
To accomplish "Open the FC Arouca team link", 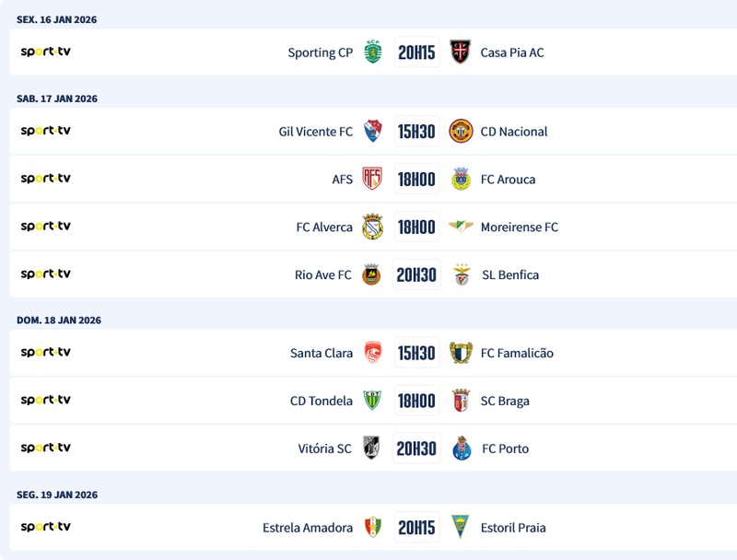I will (508, 180).
